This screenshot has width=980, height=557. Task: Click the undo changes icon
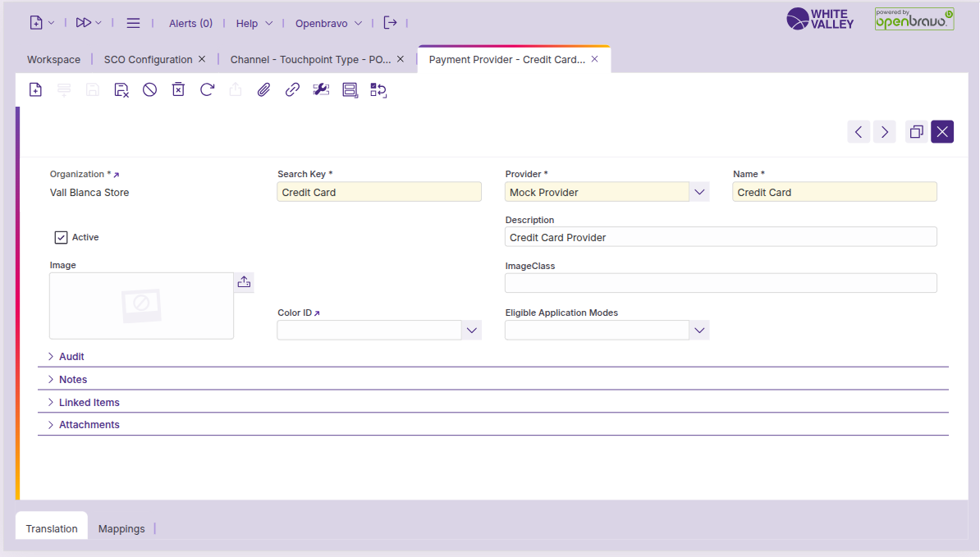(149, 90)
